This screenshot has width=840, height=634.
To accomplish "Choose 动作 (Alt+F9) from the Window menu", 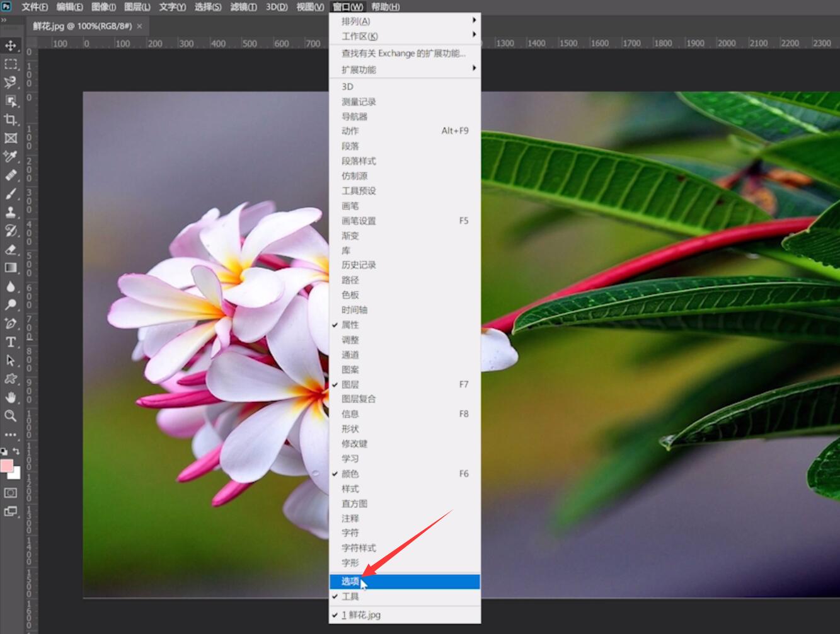I will 405,131.
